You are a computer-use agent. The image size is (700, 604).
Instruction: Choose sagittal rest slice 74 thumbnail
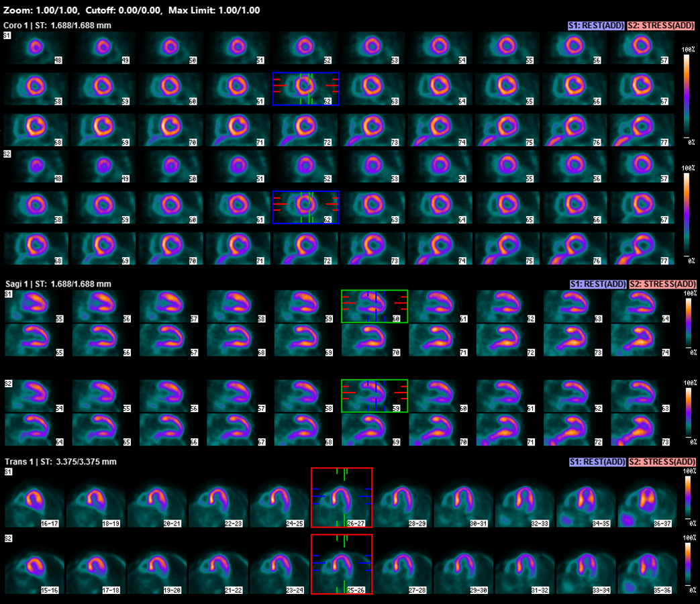pyautogui.click(x=642, y=340)
